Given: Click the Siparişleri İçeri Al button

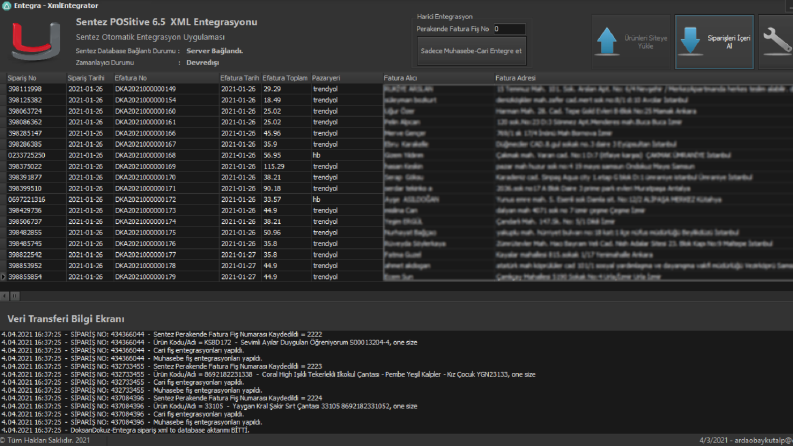Looking at the screenshot, I should [714, 42].
